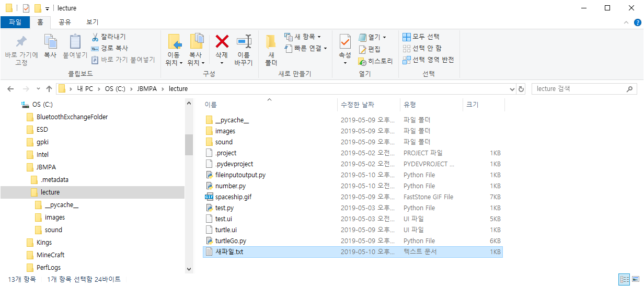Switch to details view layout icon
644x286 pixels.
point(624,280)
